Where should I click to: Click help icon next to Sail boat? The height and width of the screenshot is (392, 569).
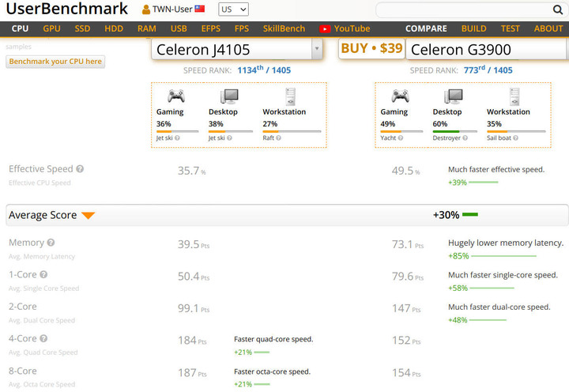515,138
